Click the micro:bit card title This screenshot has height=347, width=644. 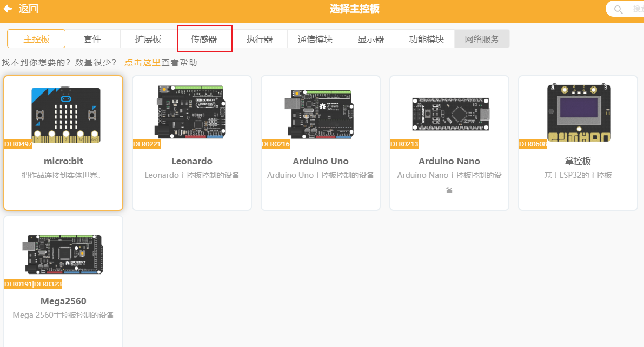63,161
